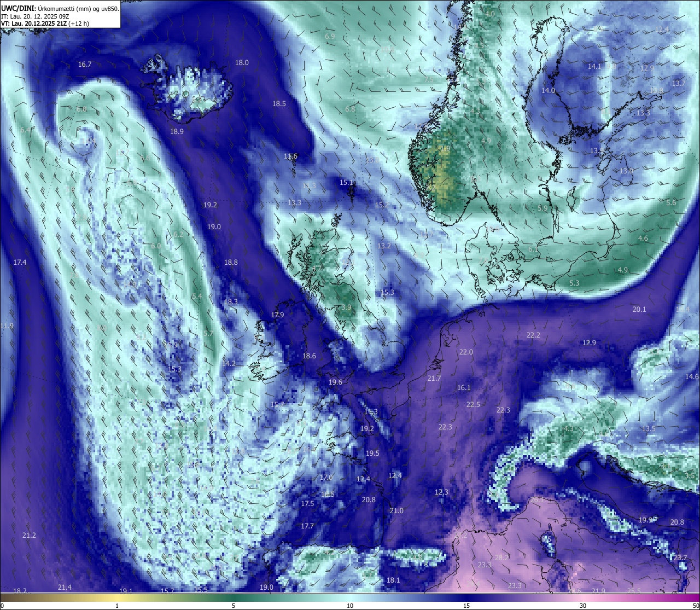
Task: Click the 5.6 value on the right side
Action: click(671, 203)
